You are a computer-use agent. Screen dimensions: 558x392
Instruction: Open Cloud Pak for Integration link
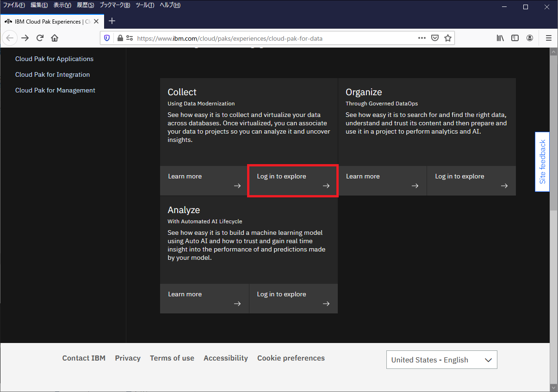click(52, 74)
